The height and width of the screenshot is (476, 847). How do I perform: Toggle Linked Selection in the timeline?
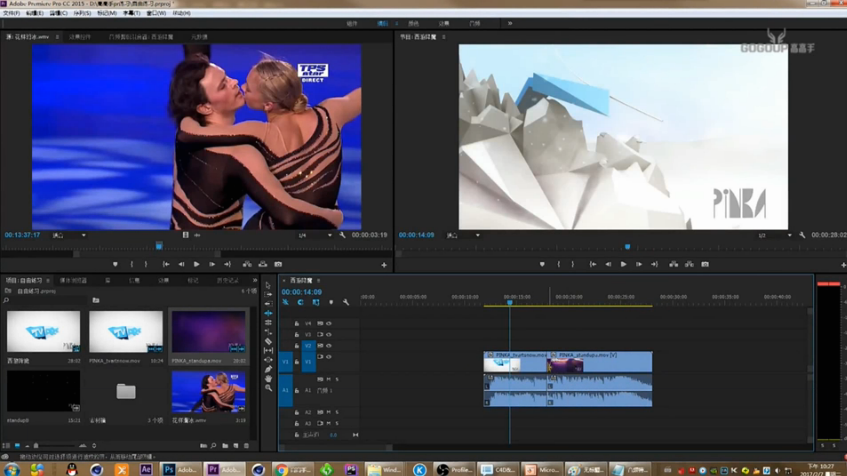point(316,303)
